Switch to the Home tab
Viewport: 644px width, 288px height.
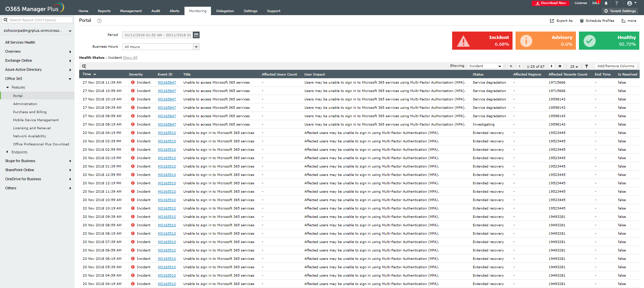83,11
